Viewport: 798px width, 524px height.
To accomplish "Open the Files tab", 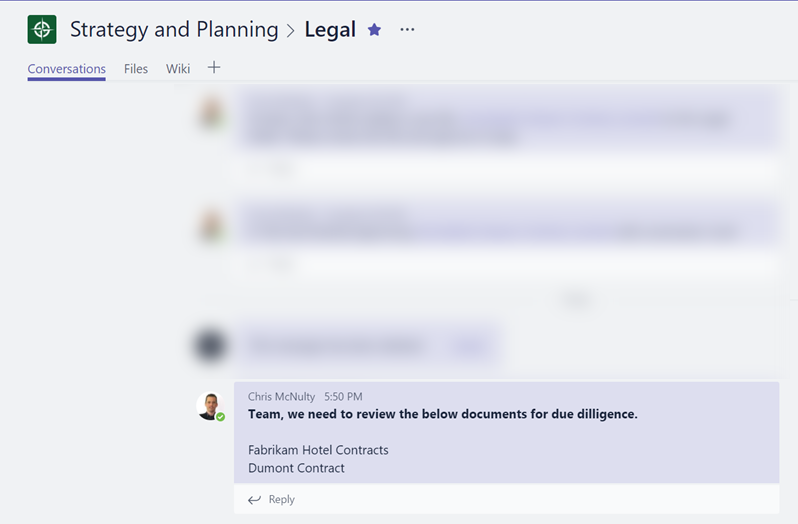I will [136, 69].
